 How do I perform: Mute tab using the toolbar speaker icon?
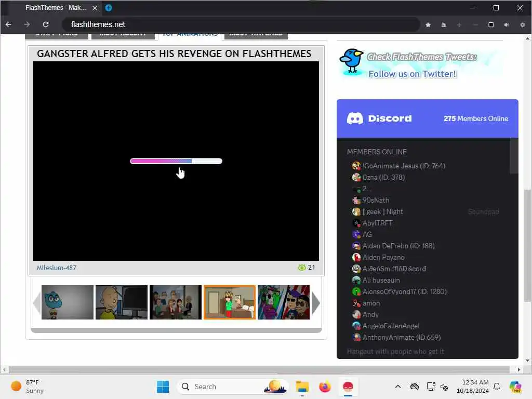[507, 25]
